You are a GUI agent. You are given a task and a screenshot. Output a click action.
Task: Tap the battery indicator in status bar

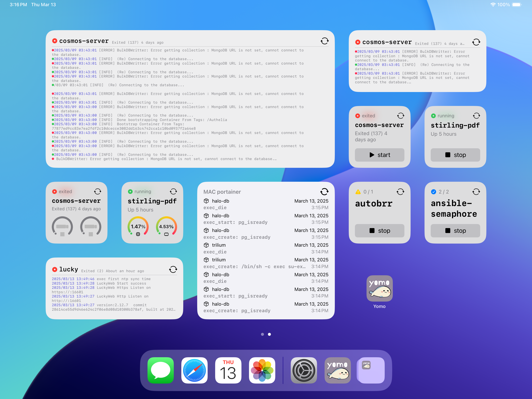(516, 5)
